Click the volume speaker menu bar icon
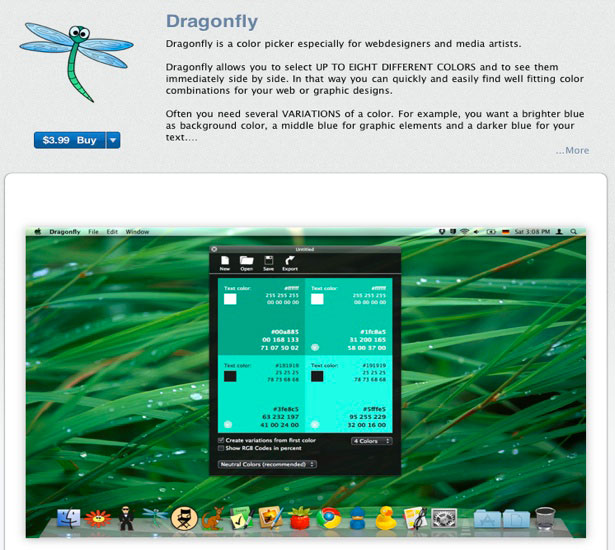 click(477, 232)
